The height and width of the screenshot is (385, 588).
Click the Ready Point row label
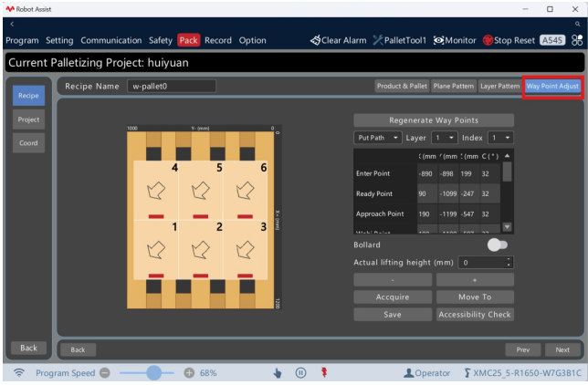[x=374, y=193]
